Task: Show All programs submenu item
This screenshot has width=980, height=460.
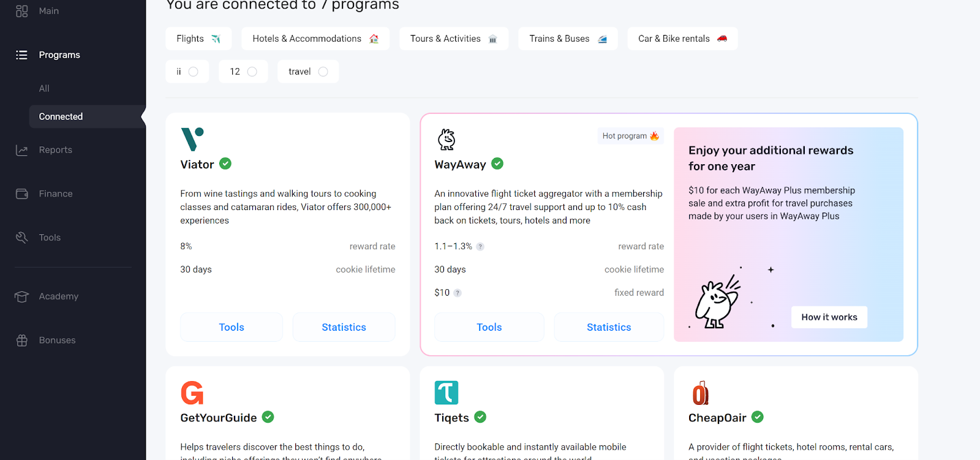Action: click(44, 89)
